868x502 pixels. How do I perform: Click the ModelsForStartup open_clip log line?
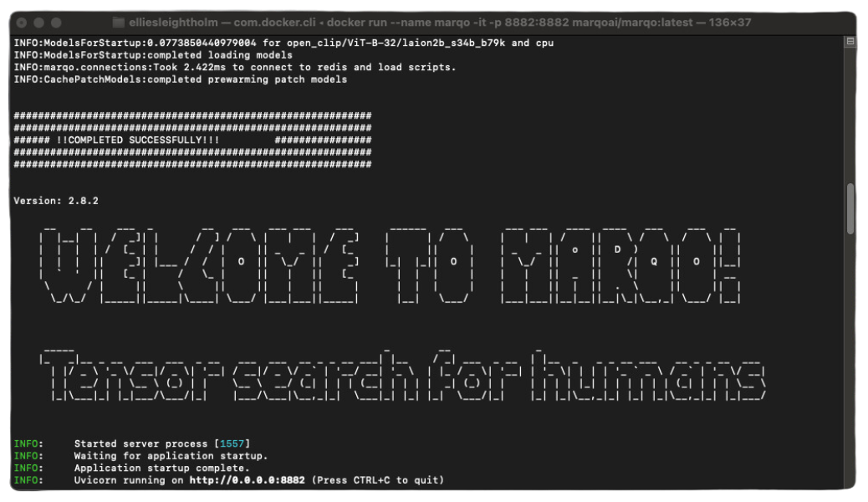click(284, 43)
